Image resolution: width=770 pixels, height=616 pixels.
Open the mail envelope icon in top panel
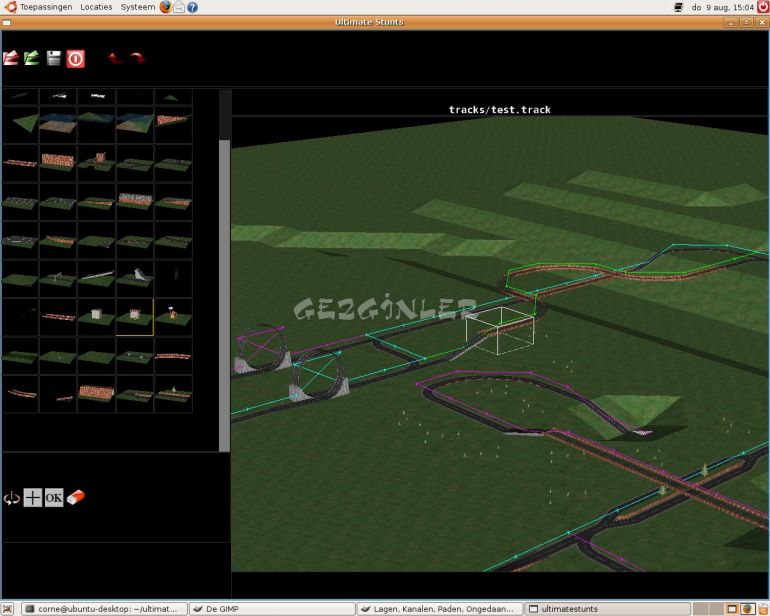click(179, 7)
